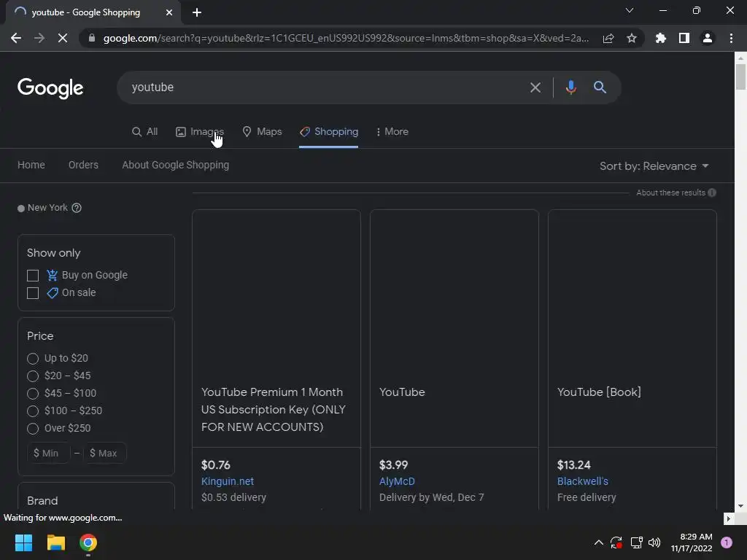The width and height of the screenshot is (747, 560).
Task: Open the YouTube [Book] product title
Action: click(x=600, y=392)
